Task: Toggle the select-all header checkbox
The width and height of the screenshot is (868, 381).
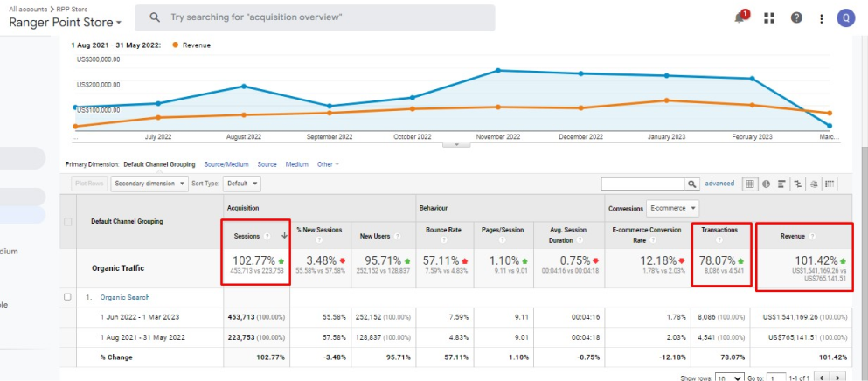Action: click(x=68, y=221)
